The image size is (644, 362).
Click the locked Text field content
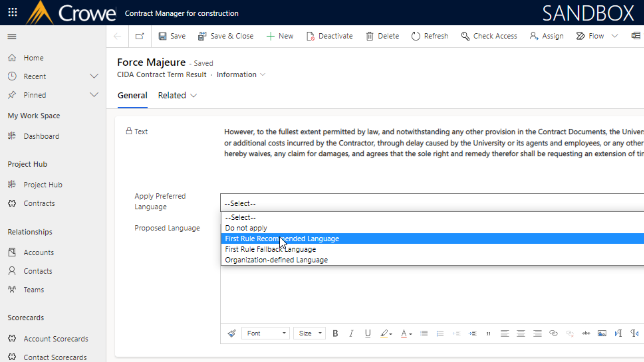[434, 143]
